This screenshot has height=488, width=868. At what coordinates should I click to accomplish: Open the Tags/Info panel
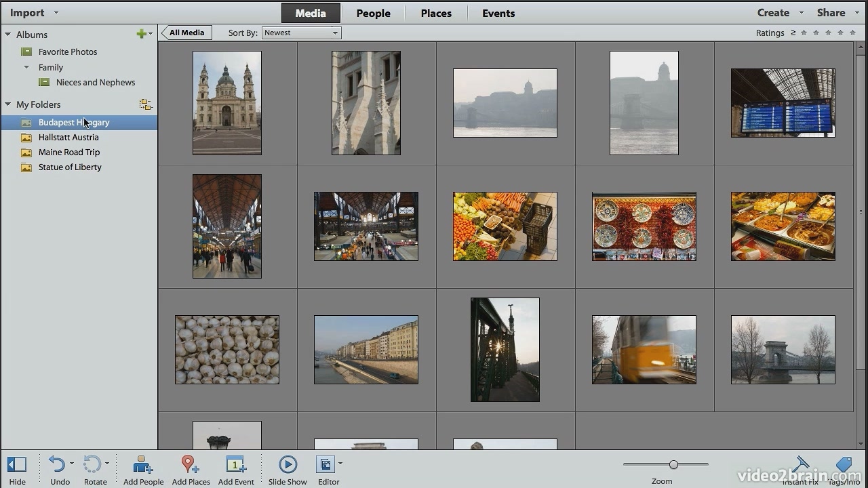844,464
